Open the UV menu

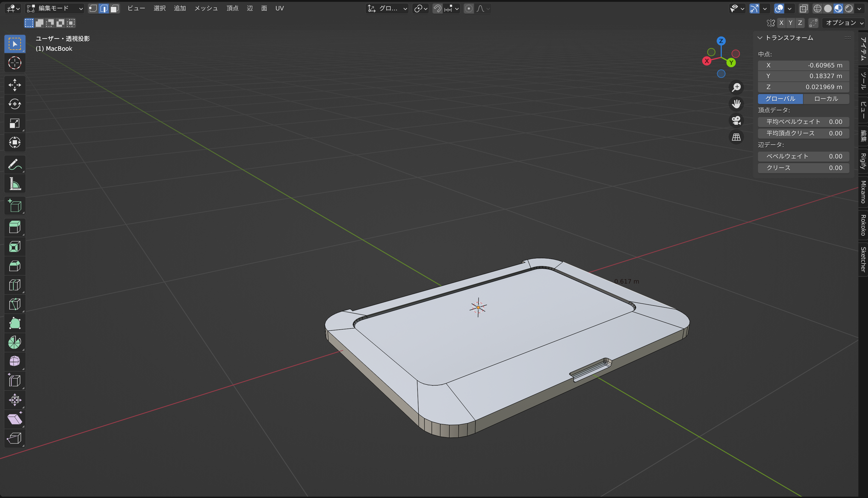[x=280, y=9]
